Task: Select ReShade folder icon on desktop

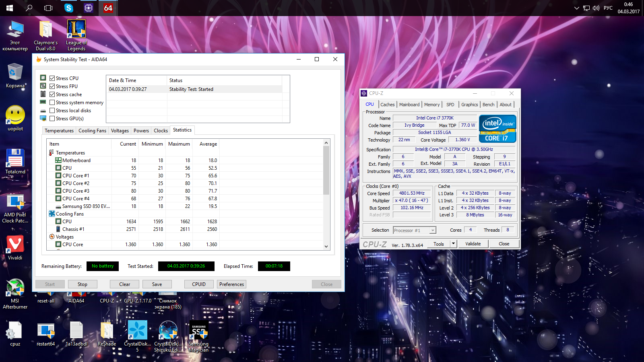Action: (107, 334)
